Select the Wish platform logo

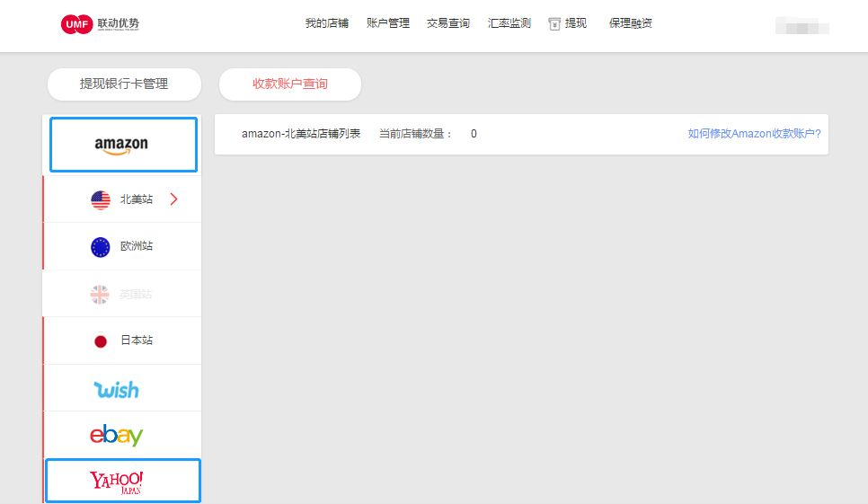point(116,390)
